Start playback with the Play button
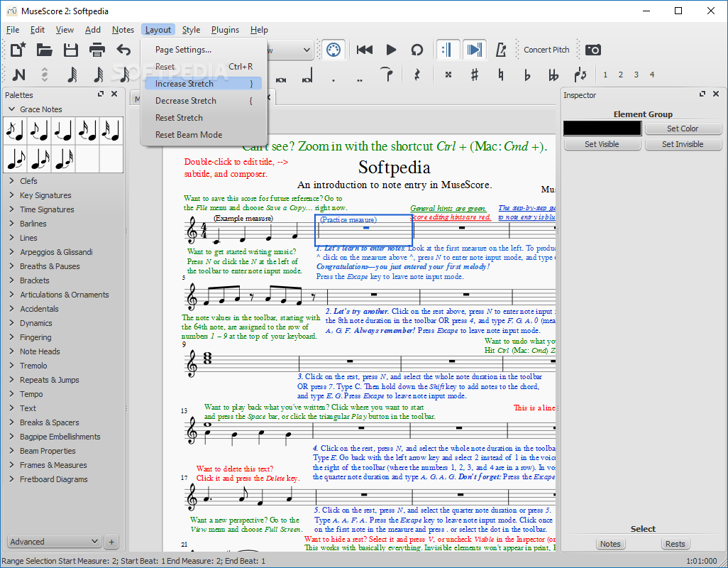 click(x=391, y=49)
